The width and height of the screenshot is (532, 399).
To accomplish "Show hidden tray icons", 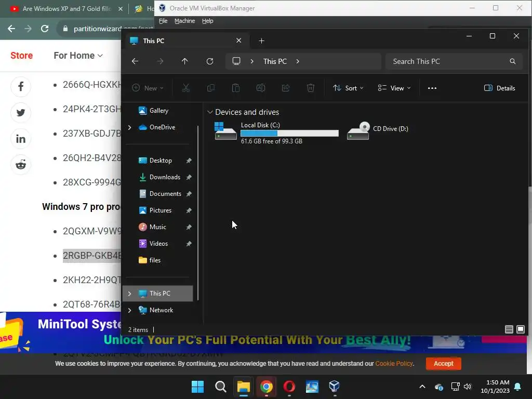I will [x=422, y=387].
